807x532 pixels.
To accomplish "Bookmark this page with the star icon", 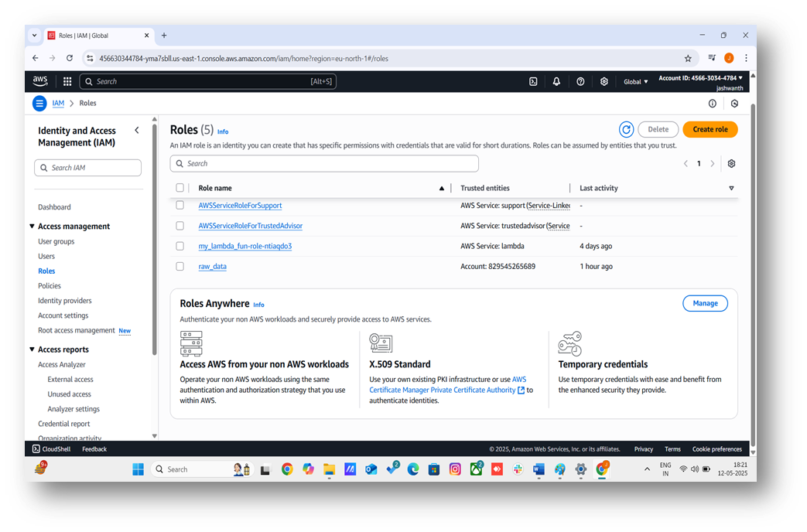I will point(688,58).
